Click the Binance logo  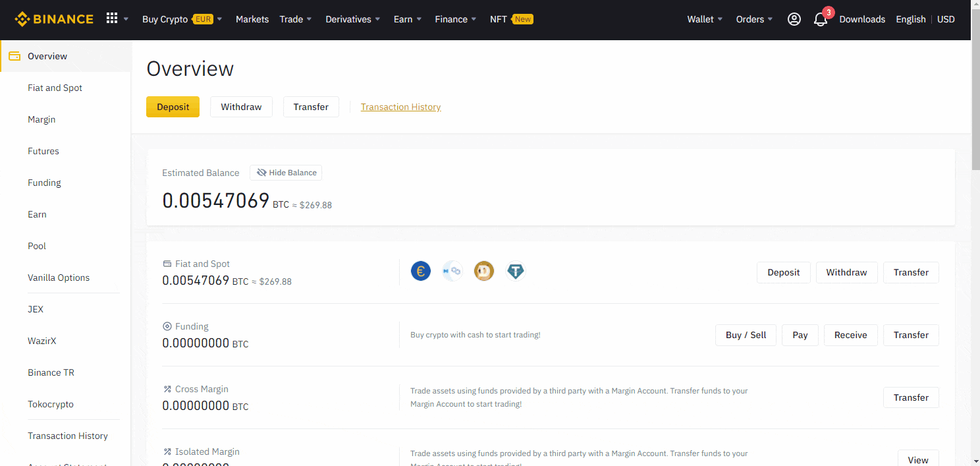pos(54,19)
